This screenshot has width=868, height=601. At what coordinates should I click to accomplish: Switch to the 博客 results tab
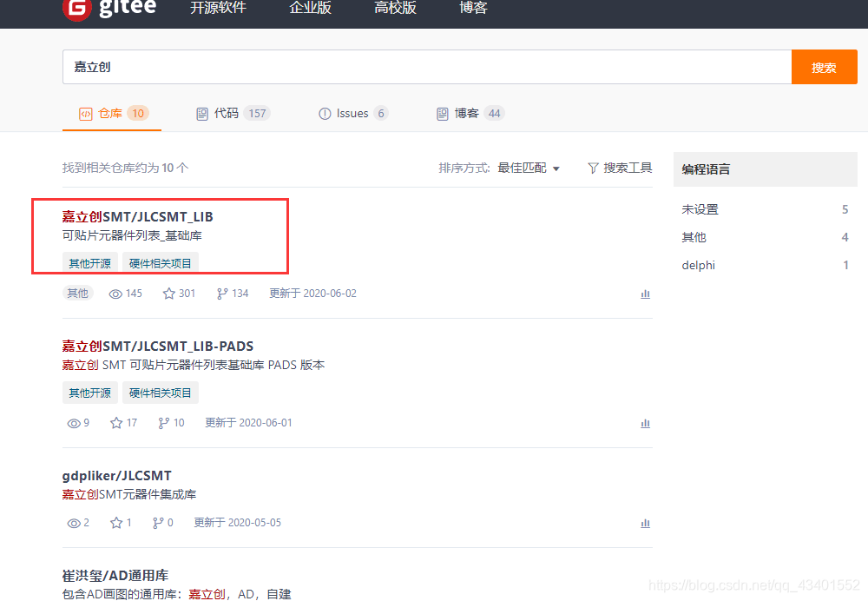point(470,114)
